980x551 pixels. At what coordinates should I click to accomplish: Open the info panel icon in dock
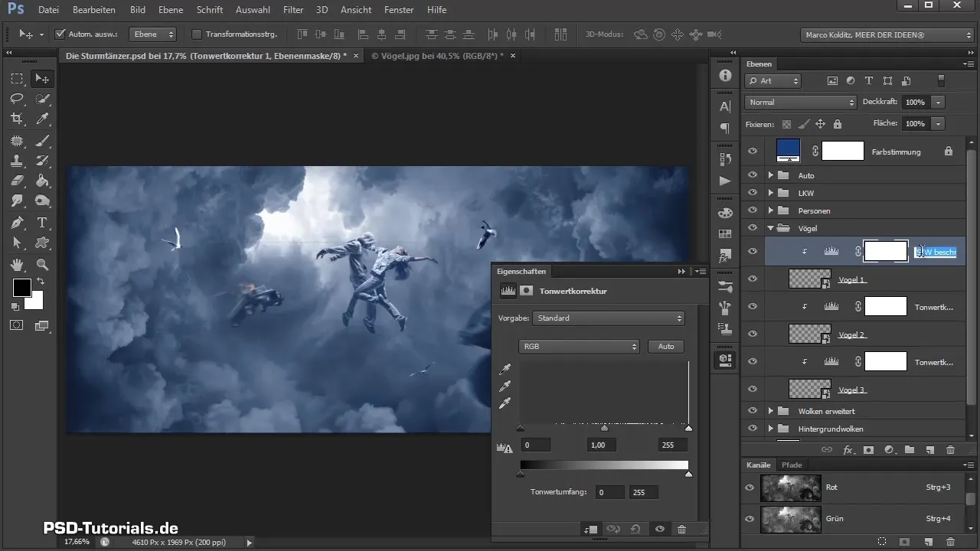[725, 76]
